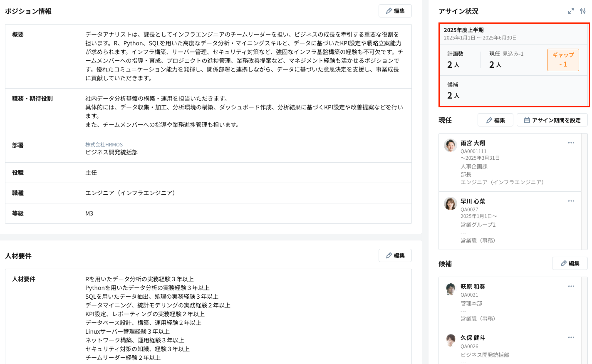
Task: Click the アサイン期間を設定 button
Action: coord(552,120)
